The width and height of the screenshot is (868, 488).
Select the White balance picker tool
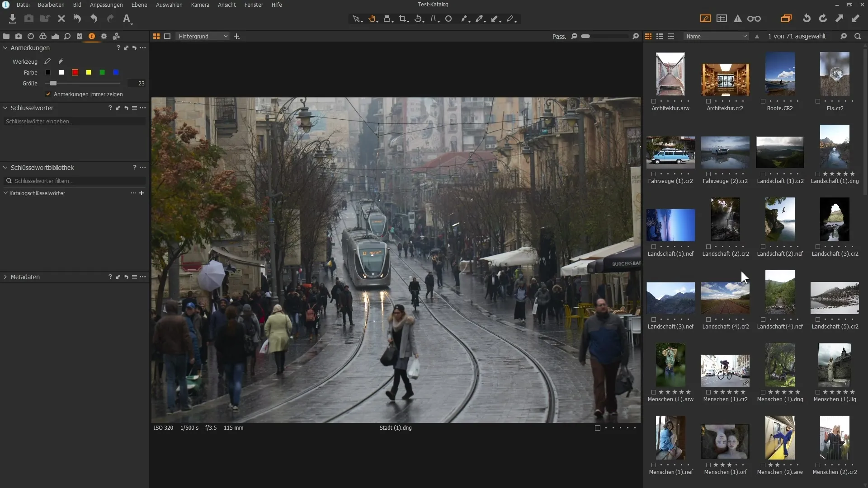click(480, 19)
